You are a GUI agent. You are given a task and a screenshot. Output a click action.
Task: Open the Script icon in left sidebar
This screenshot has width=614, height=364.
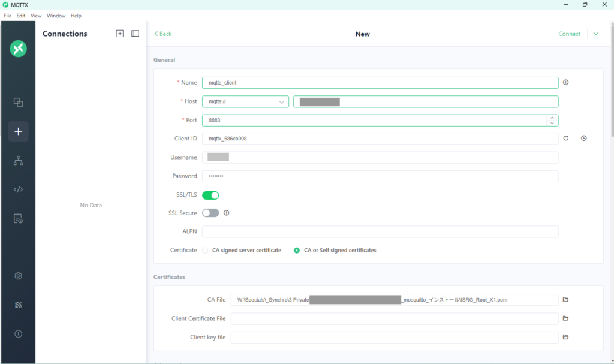tap(18, 189)
